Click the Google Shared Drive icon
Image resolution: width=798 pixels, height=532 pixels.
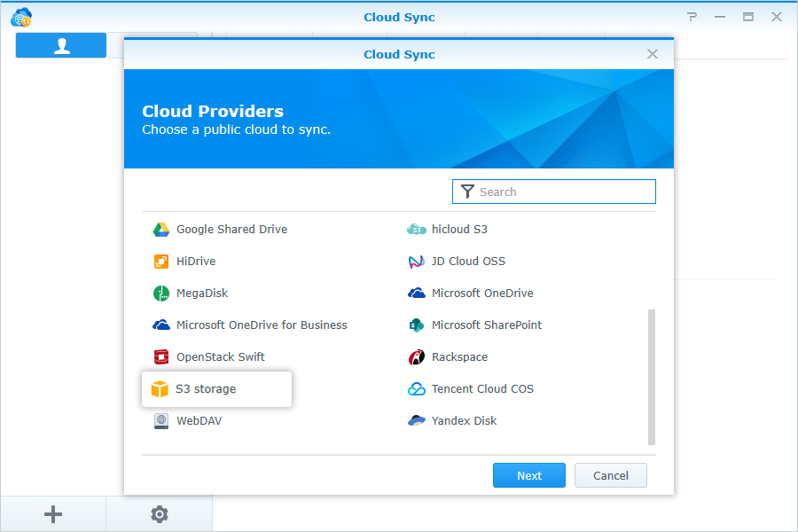(x=161, y=230)
